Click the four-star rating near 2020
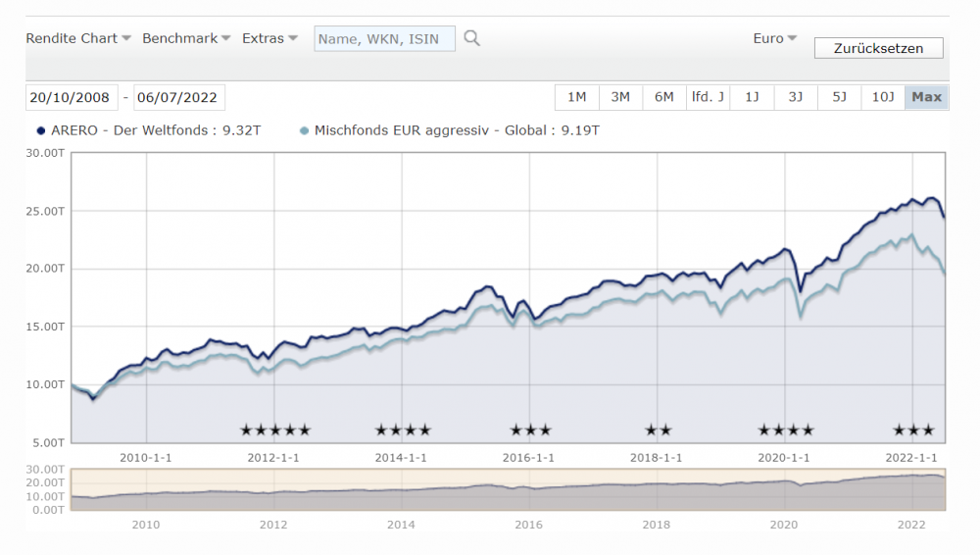The image size is (980, 555). (x=786, y=430)
